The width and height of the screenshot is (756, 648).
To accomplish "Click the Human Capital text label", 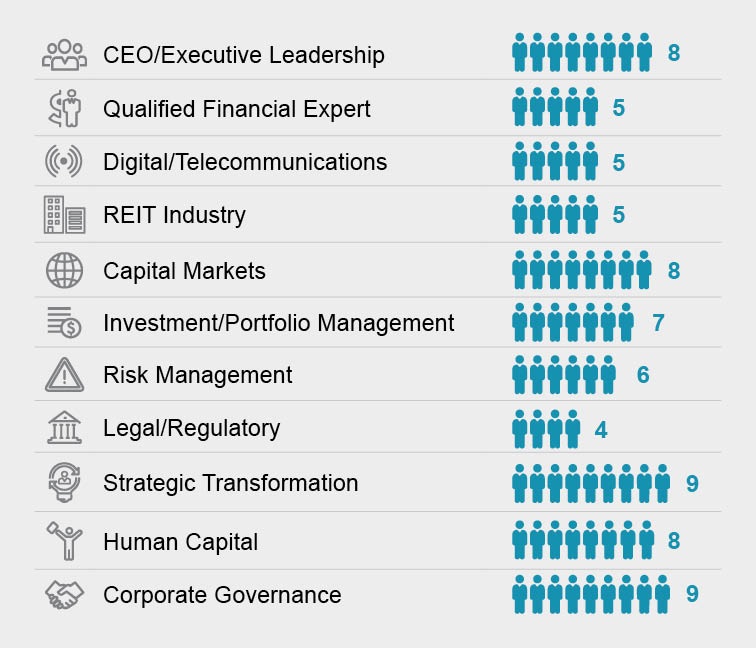I will point(180,542).
